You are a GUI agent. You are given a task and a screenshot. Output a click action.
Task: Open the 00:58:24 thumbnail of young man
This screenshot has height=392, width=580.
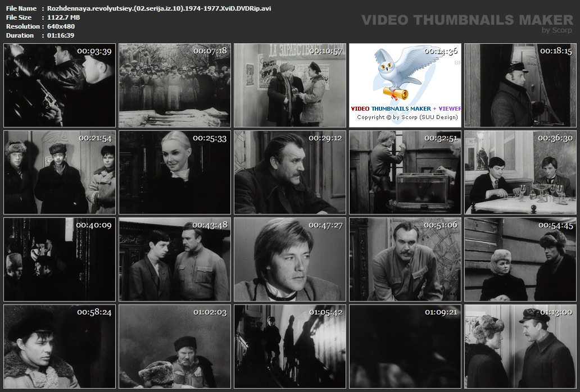click(60, 347)
